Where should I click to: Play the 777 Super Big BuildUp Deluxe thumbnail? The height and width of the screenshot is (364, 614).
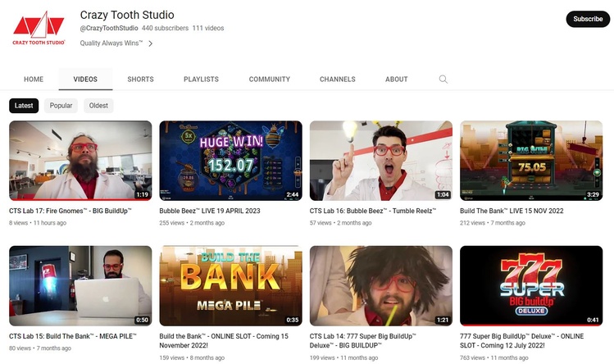(531, 286)
